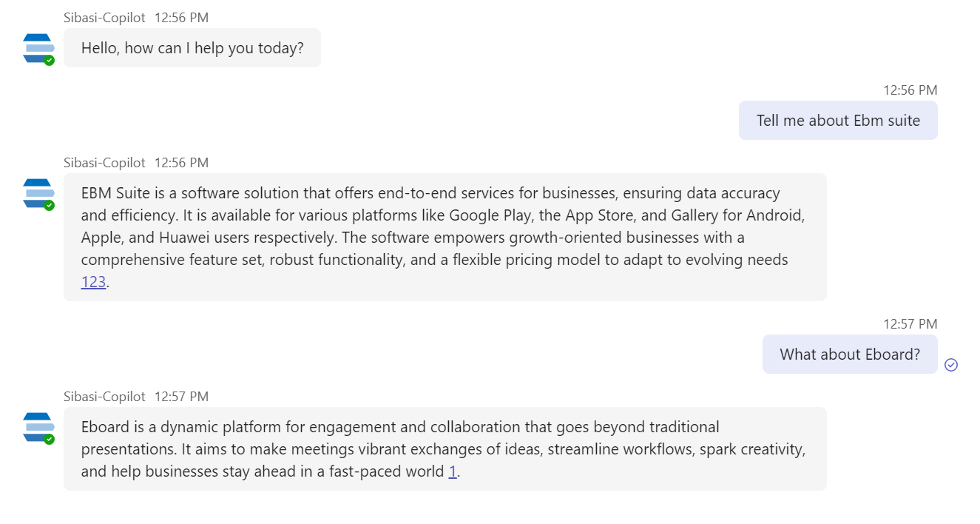Select the "What about Eboard?" message bubble
Image resolution: width=980 pixels, height=524 pixels.
click(850, 355)
